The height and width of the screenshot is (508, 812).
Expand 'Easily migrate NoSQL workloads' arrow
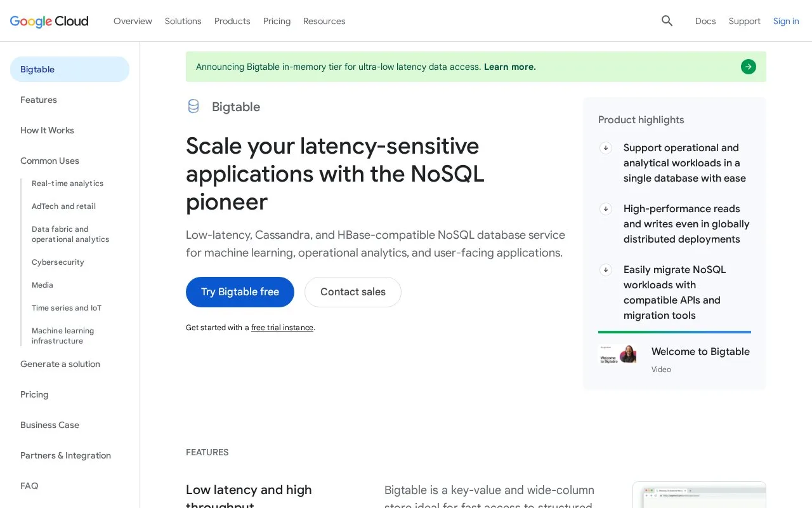[x=606, y=270]
